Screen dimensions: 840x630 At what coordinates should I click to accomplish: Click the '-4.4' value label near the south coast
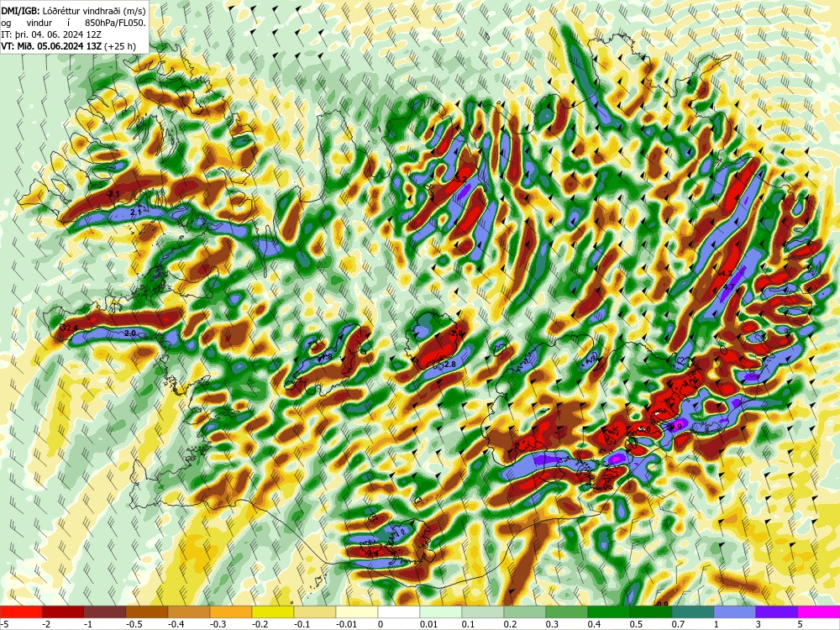pos(371,553)
